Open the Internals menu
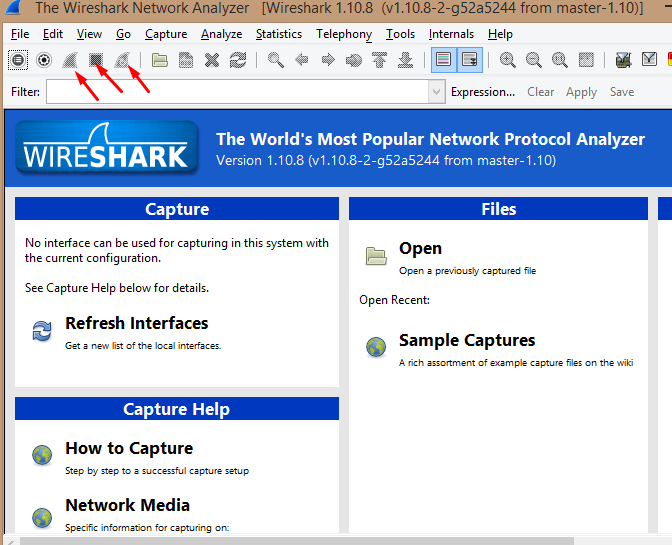The image size is (672, 545). pyautogui.click(x=451, y=34)
